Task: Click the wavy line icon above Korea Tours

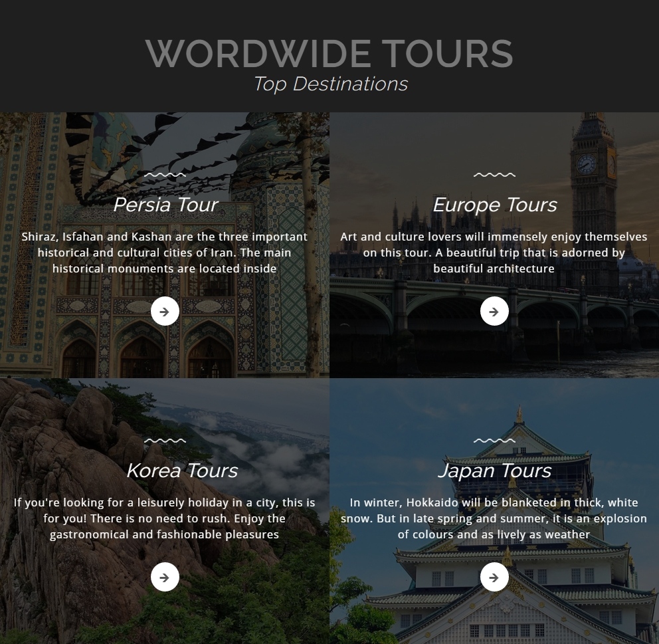Action: 165,441
